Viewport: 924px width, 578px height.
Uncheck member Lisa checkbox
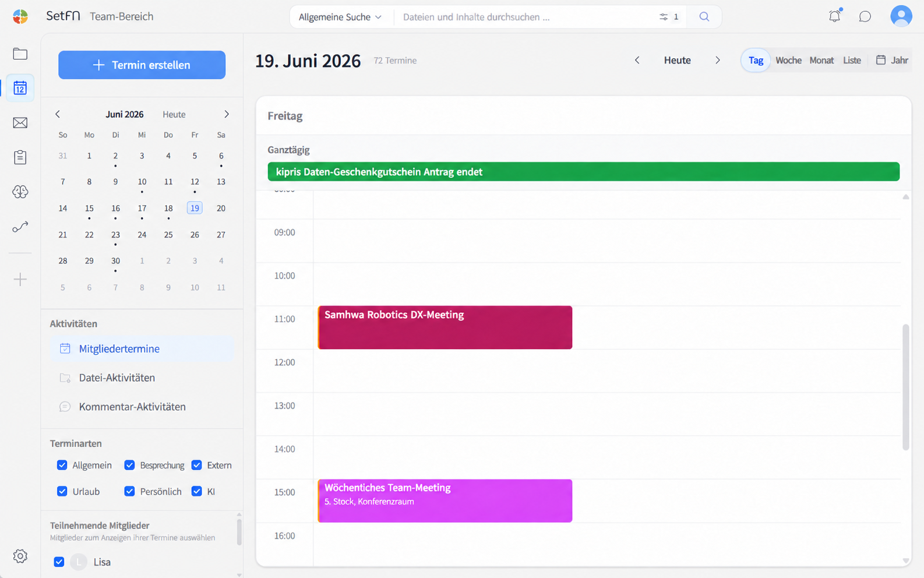click(59, 562)
